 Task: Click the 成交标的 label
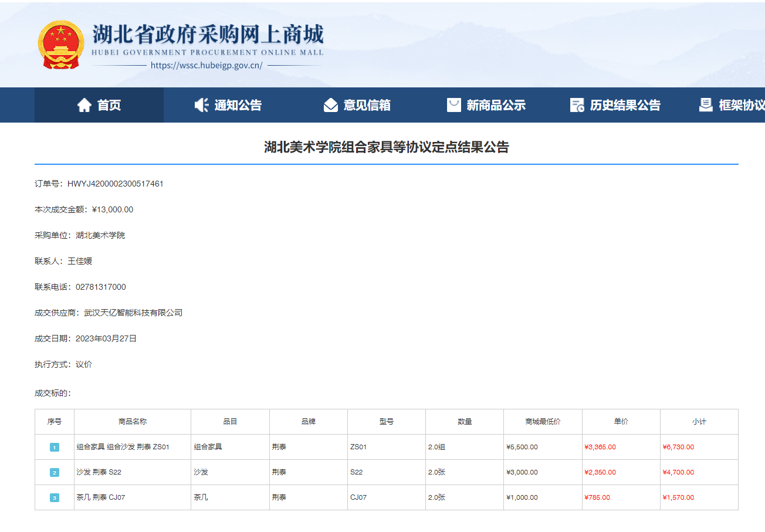tap(53, 393)
